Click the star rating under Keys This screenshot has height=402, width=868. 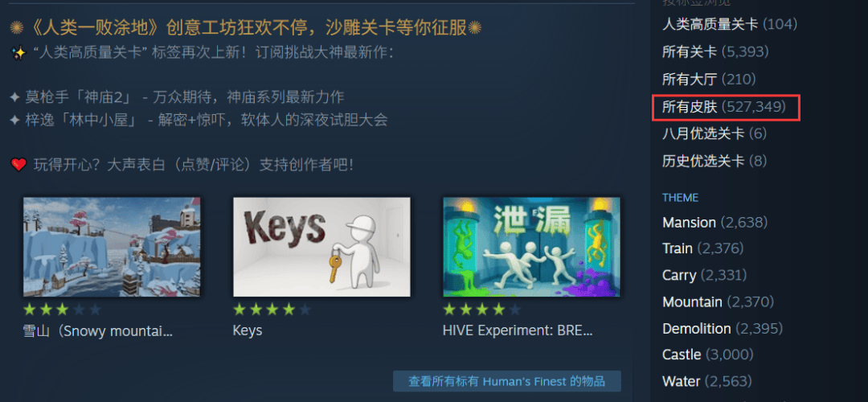click(x=272, y=309)
